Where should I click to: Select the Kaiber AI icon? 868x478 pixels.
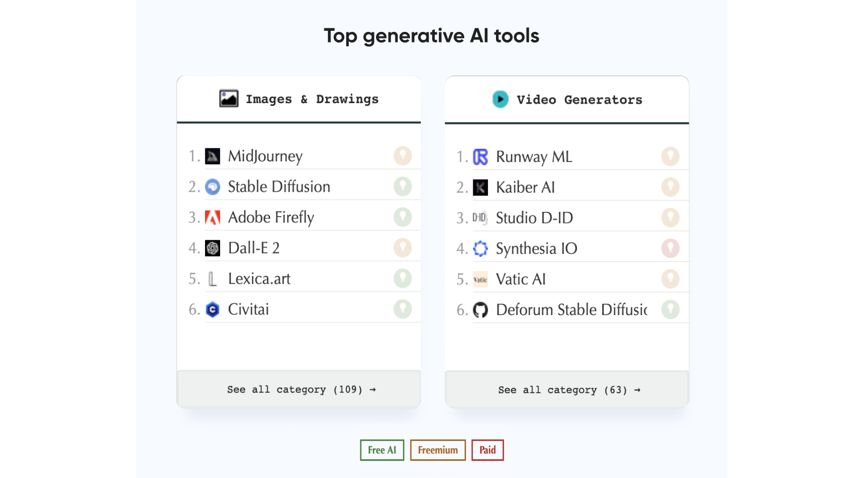click(x=481, y=187)
